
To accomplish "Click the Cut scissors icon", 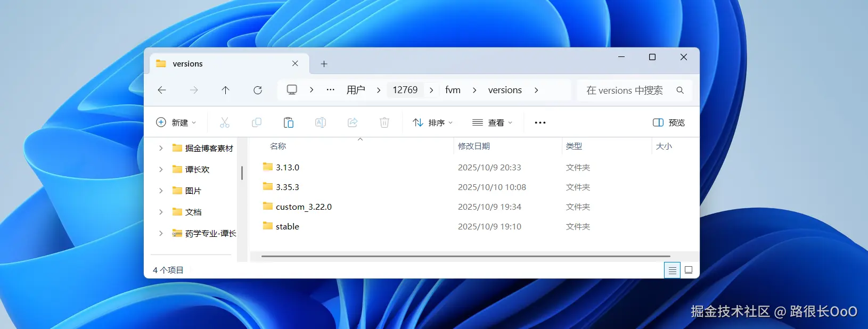I will point(225,122).
